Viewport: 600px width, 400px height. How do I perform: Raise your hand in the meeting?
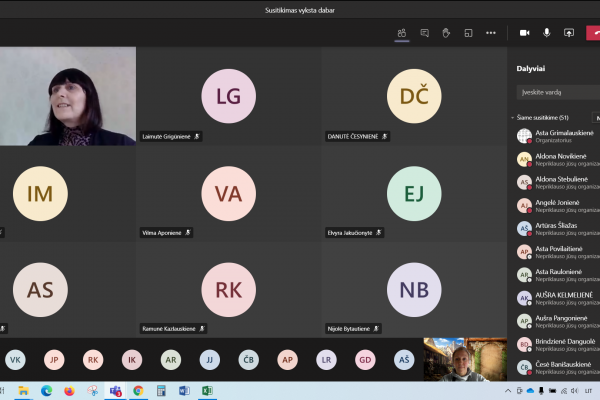446,33
